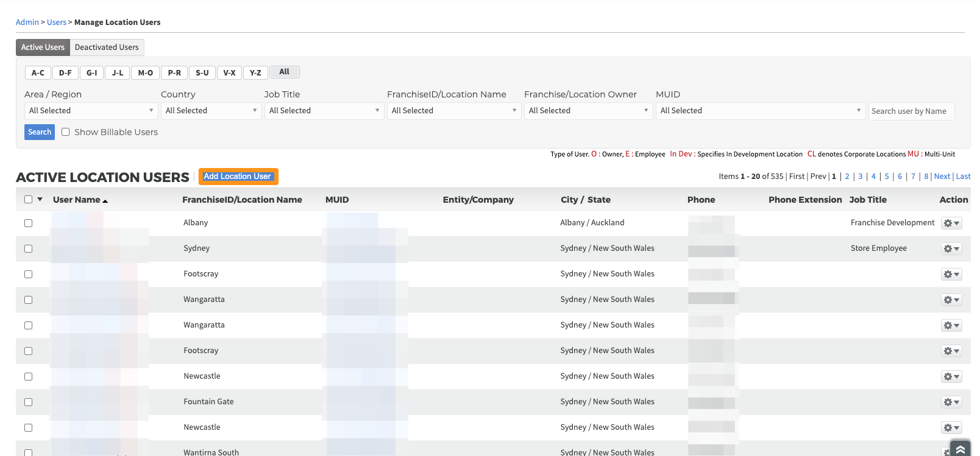Select the Sydney row checkbox
The width and height of the screenshot is (980, 456).
(x=28, y=248)
